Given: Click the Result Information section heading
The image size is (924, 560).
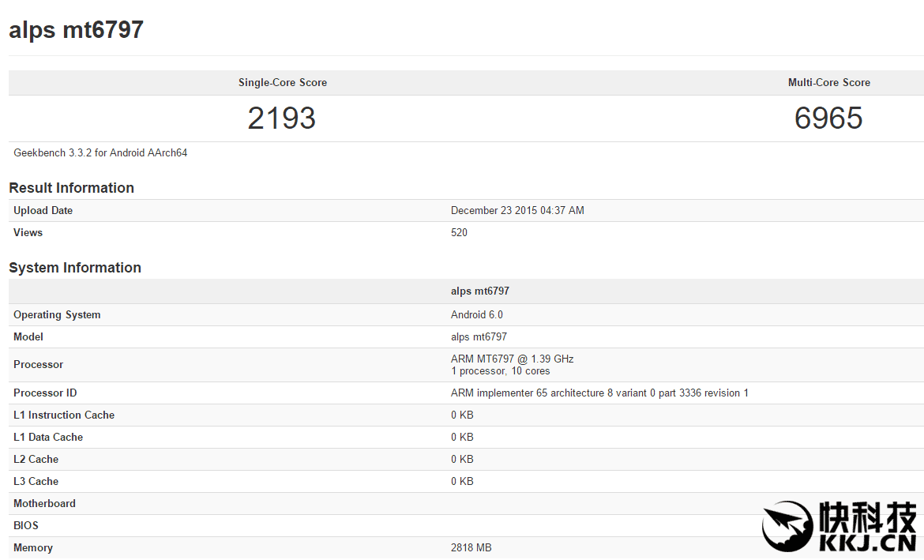Looking at the screenshot, I should tap(71, 188).
